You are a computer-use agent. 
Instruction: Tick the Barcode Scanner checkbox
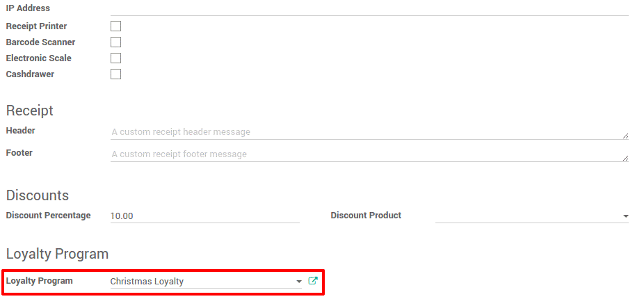click(116, 42)
